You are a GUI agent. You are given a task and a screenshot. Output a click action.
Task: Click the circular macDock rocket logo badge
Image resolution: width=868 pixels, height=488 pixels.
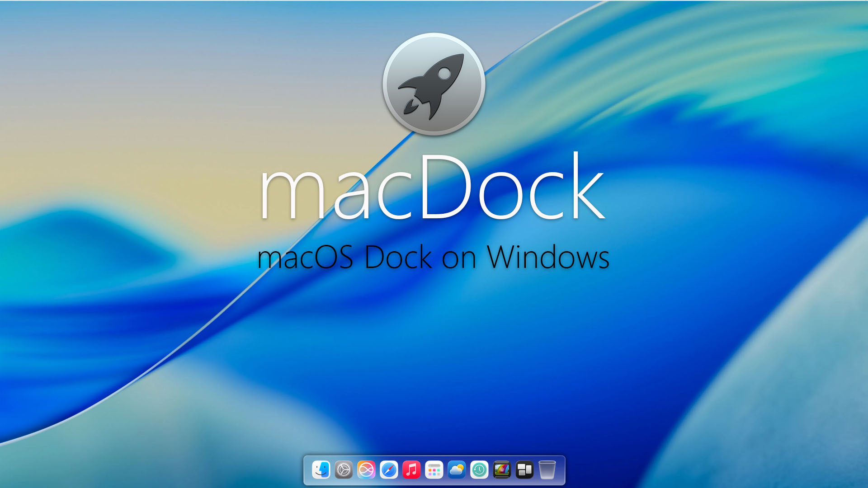coord(434,84)
